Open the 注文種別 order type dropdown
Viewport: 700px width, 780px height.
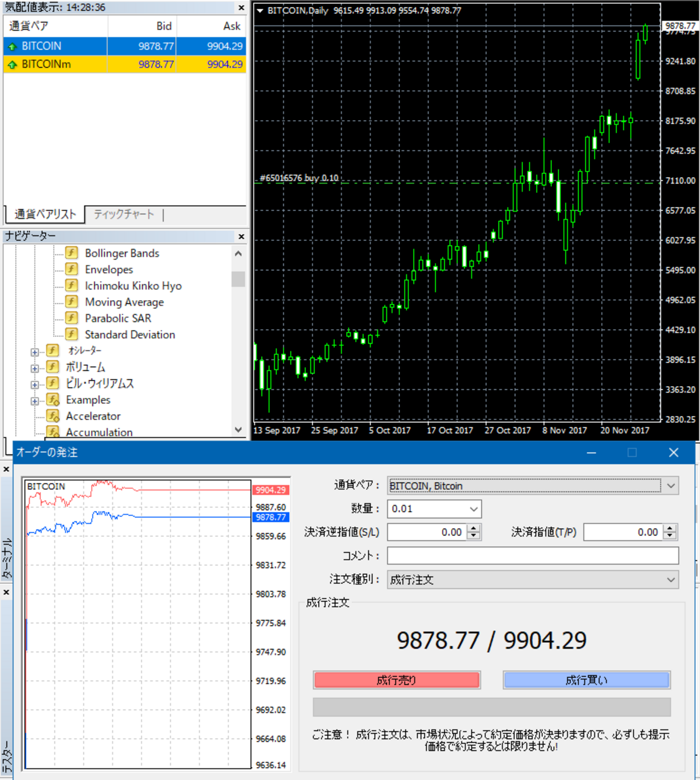[x=670, y=580]
